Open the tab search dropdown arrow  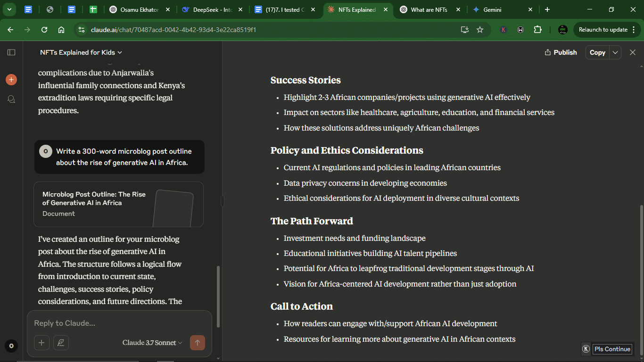point(9,9)
